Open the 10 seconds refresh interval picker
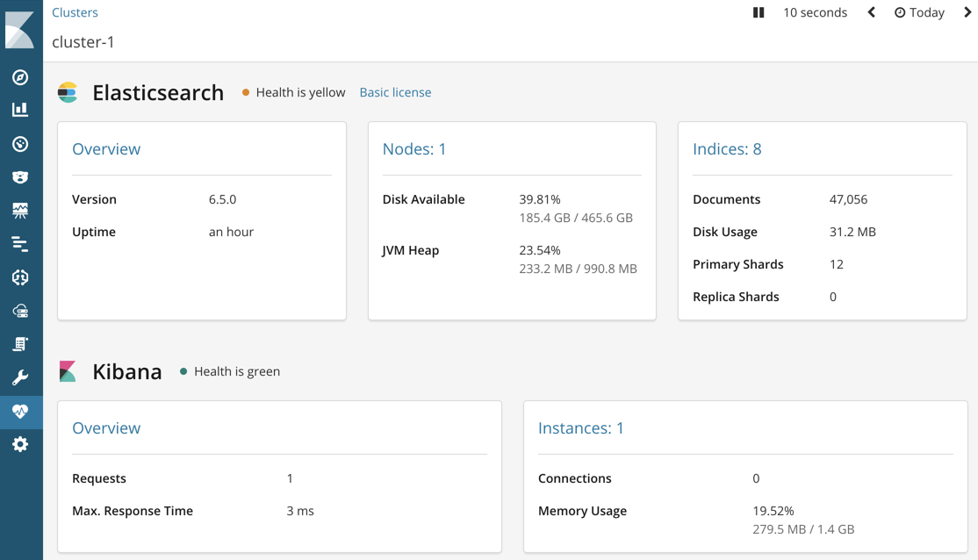Screen dimensions: 978x560 tap(814, 12)
